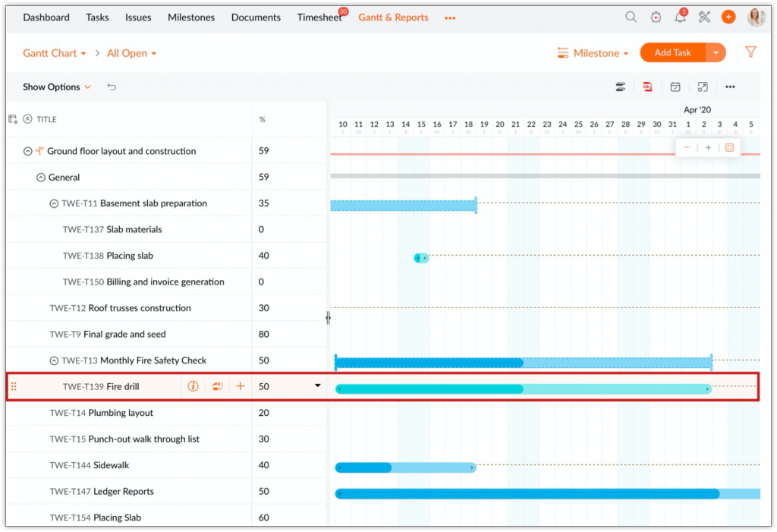Viewport: 777px width, 532px height.
Task: Open the search bar
Action: point(631,16)
